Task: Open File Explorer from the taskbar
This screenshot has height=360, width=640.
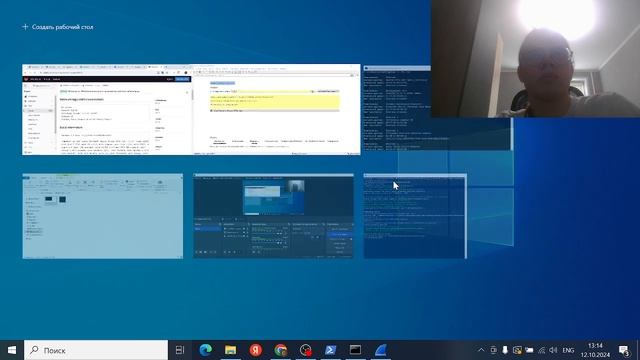Action: point(231,350)
